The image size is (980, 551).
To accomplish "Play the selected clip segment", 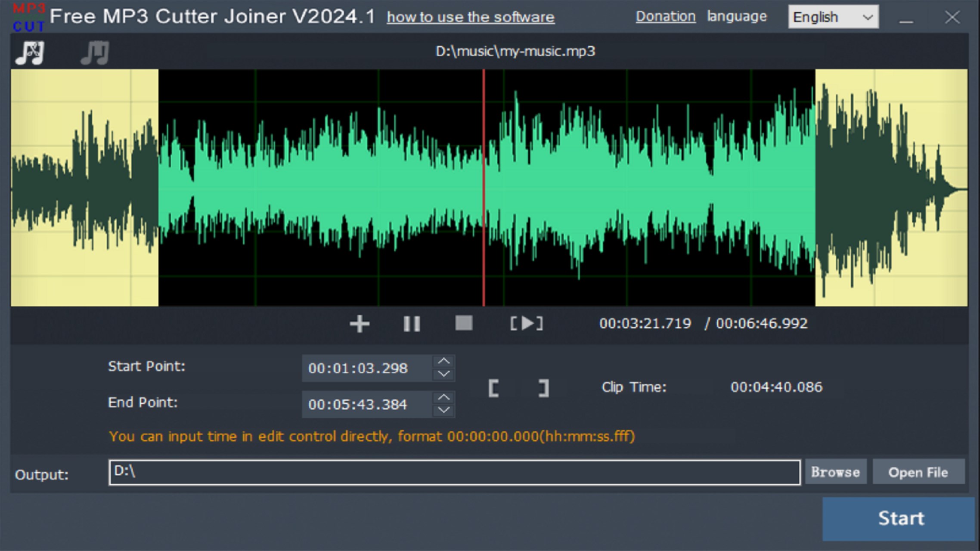I will pyautogui.click(x=526, y=323).
